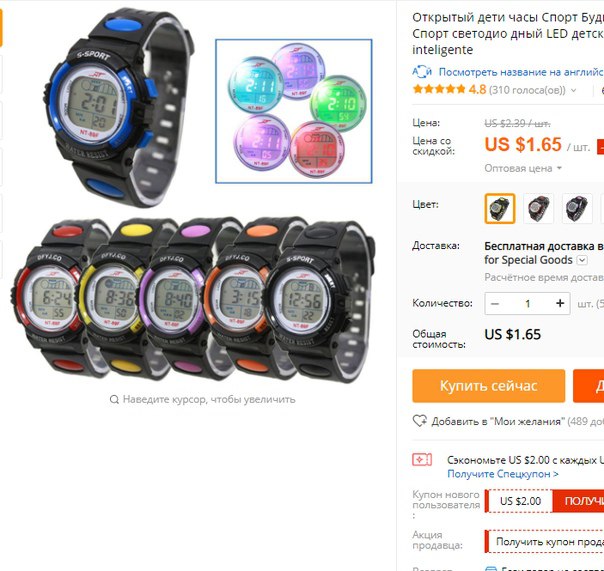Claim the US $2.00 new user coupon
This screenshot has height=571, width=604.
click(578, 501)
